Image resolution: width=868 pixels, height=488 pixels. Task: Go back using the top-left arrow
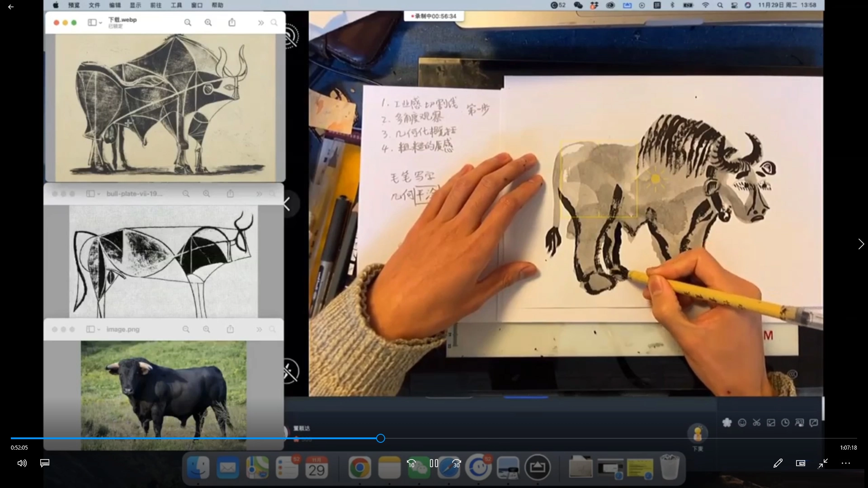[x=11, y=7]
